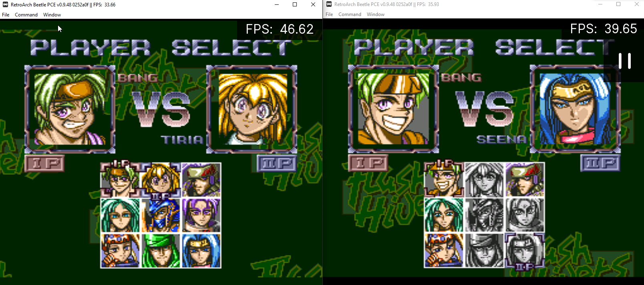This screenshot has height=285, width=644.
Task: Click the 1P badge in the right game window
Action: click(x=368, y=163)
